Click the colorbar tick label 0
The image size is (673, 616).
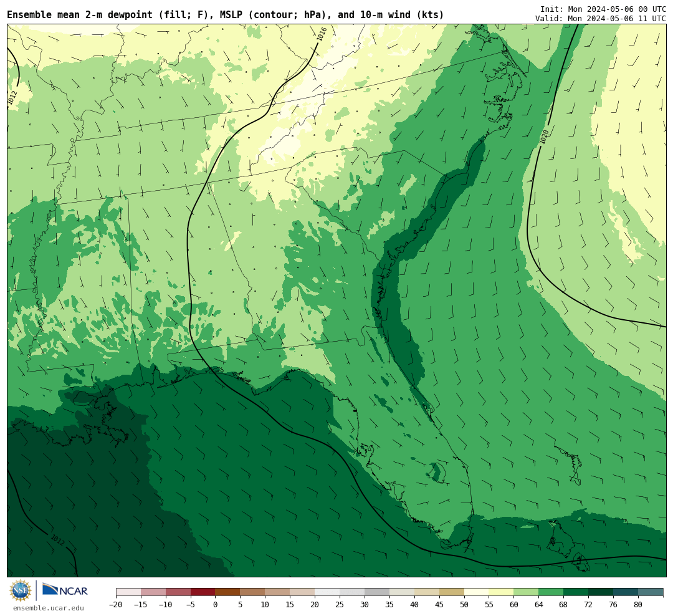(x=216, y=604)
